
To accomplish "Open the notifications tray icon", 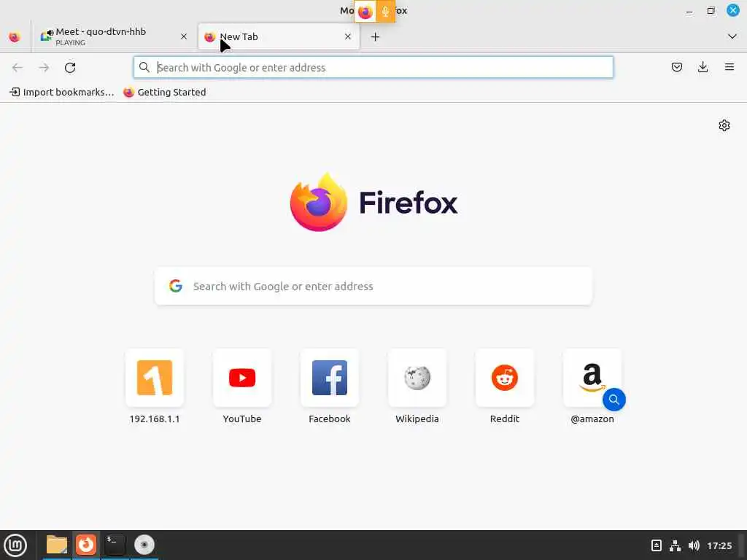I will click(656, 545).
